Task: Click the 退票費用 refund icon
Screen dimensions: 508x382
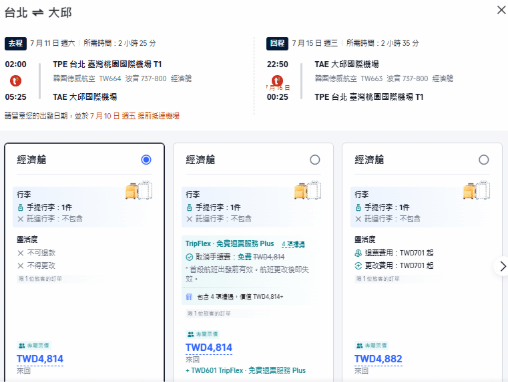Action: (x=358, y=253)
